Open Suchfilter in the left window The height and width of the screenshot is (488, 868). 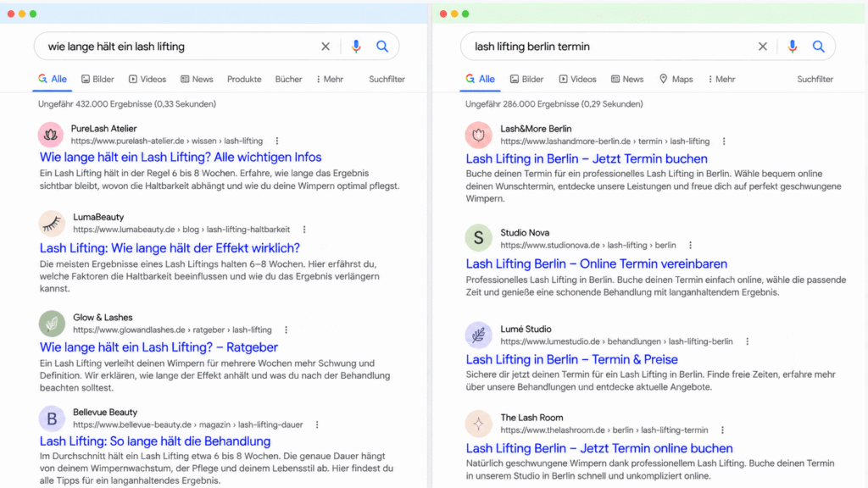tap(387, 79)
